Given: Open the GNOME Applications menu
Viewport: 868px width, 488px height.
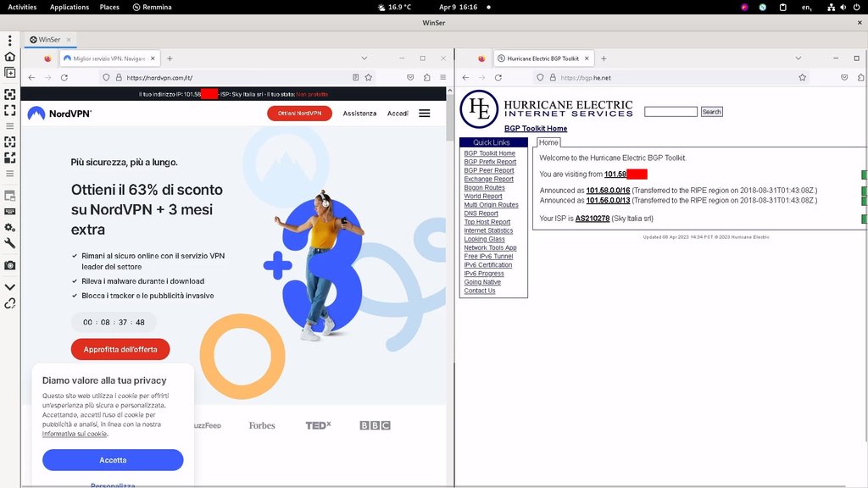Looking at the screenshot, I should coord(70,7).
